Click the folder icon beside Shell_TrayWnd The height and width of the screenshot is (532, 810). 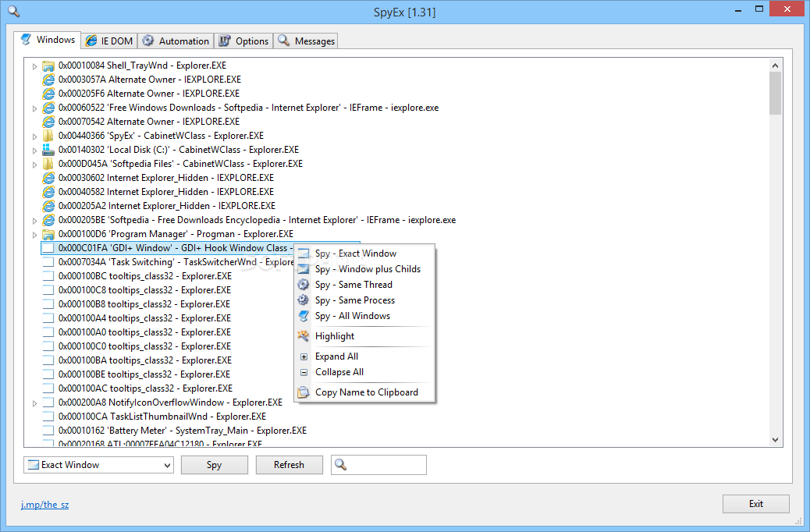point(48,66)
